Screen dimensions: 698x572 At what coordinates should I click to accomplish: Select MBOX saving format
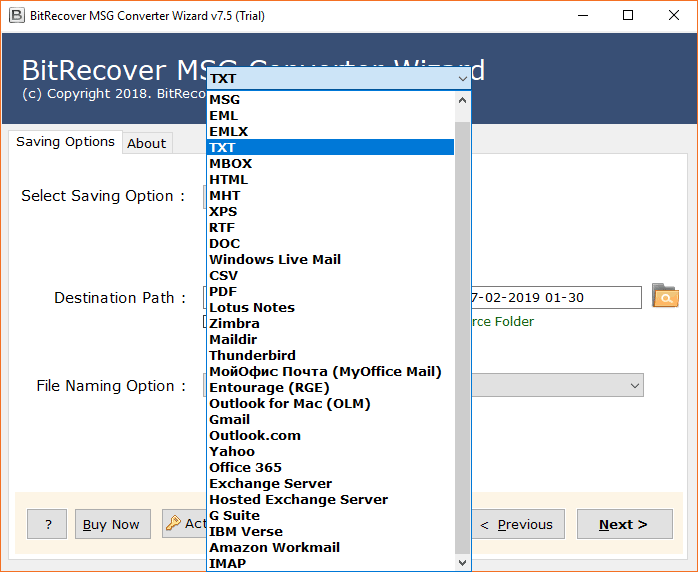click(330, 164)
